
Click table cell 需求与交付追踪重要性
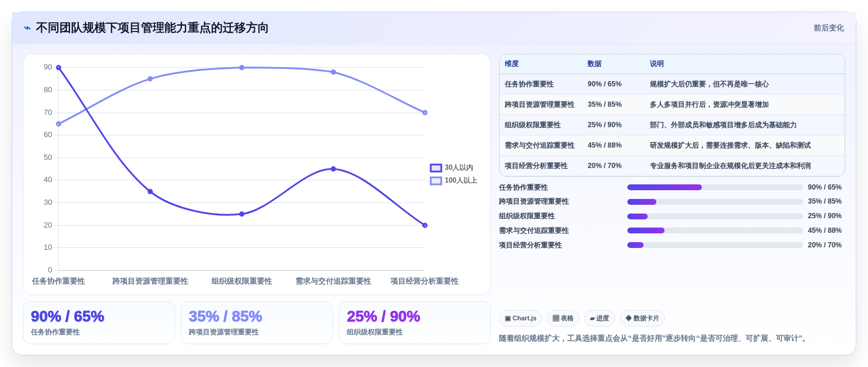[x=540, y=145]
